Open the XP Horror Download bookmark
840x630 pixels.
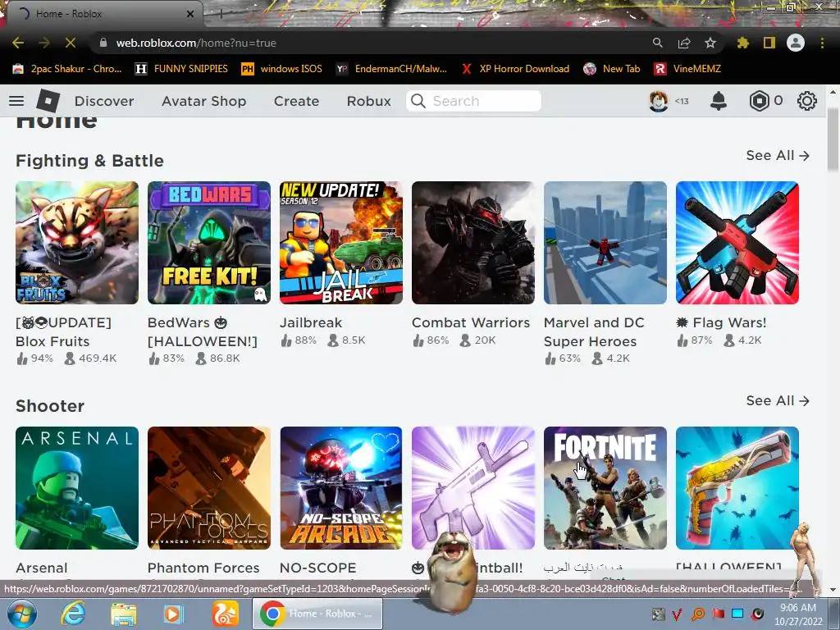(515, 69)
